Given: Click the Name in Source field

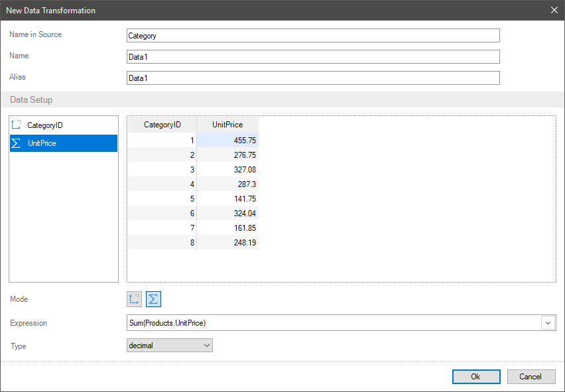Looking at the screenshot, I should [312, 36].
